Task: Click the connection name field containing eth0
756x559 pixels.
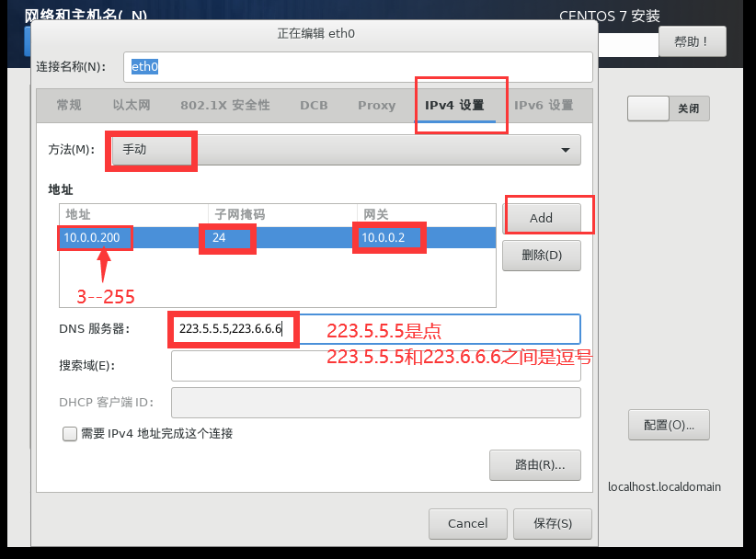Action: pyautogui.click(x=357, y=67)
